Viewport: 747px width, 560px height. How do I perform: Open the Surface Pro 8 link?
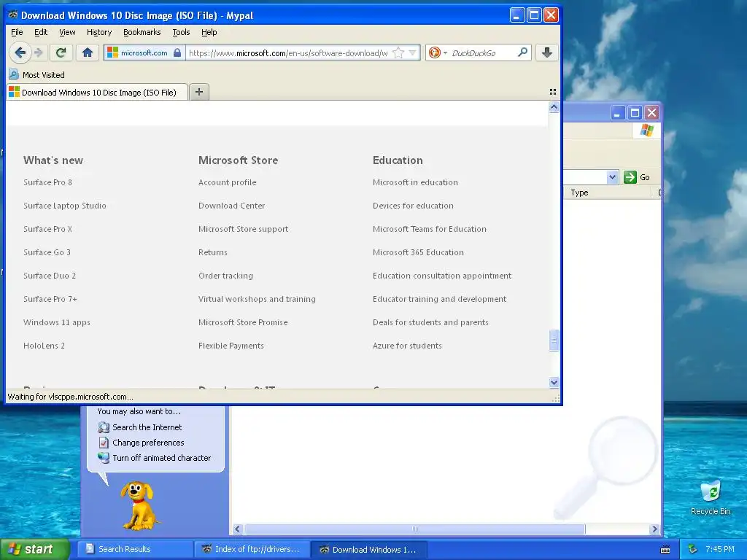pyautogui.click(x=47, y=182)
